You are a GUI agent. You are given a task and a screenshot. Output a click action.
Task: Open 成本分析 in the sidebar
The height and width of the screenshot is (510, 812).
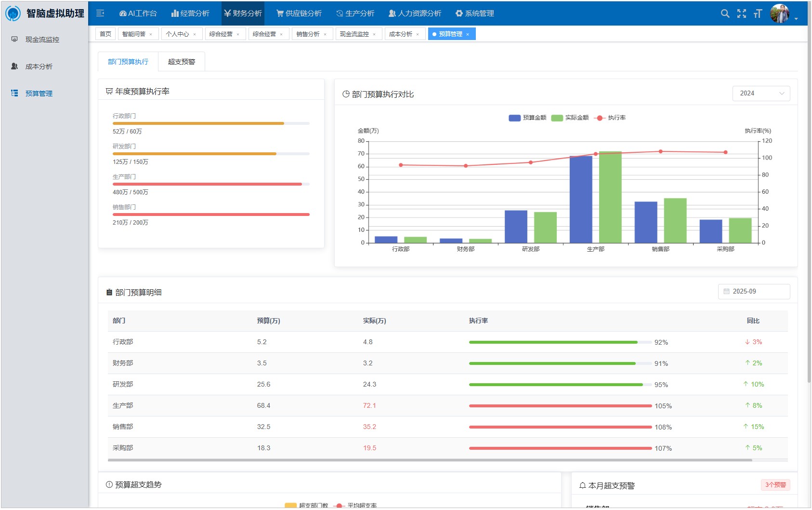(39, 67)
